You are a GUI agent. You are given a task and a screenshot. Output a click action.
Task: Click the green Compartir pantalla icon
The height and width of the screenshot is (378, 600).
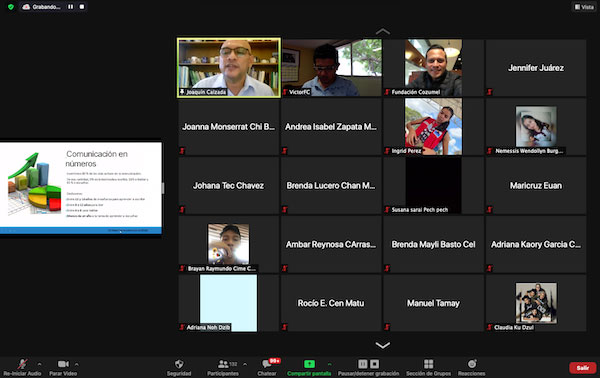(x=309, y=364)
